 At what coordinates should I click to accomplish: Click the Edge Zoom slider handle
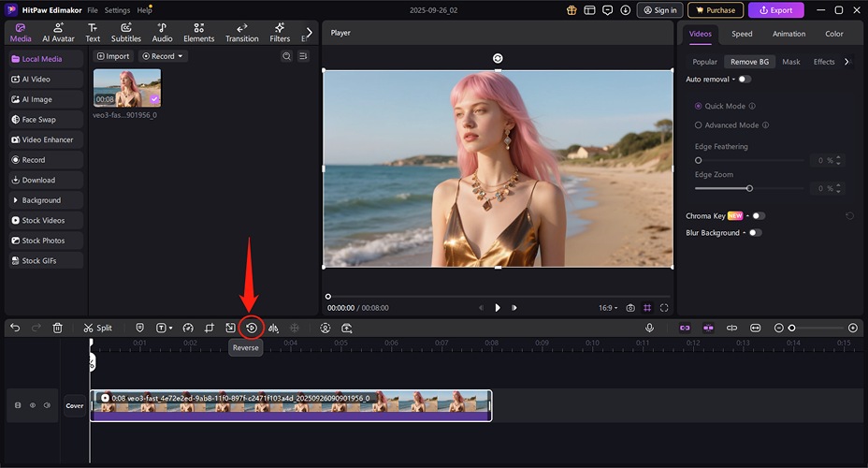pos(749,188)
